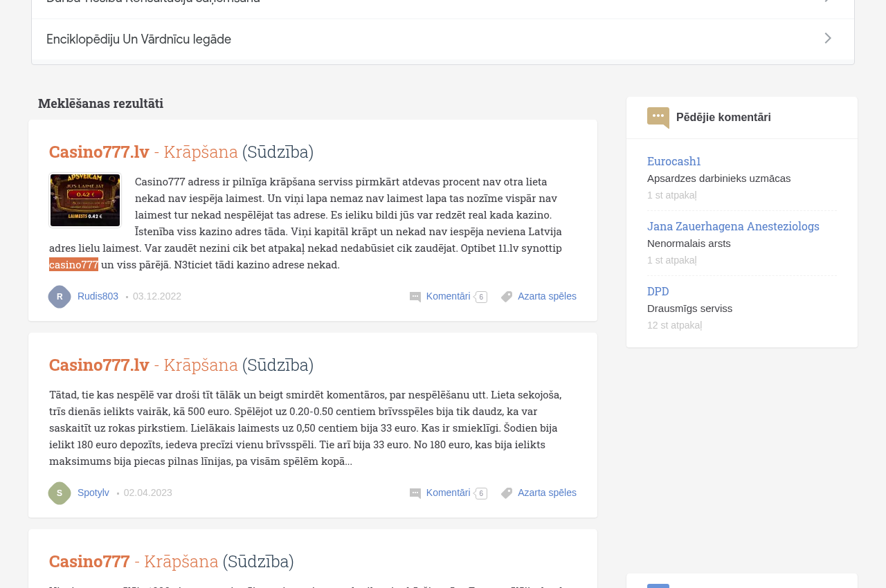
Task: Open the Eurocash1 recent comment
Action: (674, 161)
